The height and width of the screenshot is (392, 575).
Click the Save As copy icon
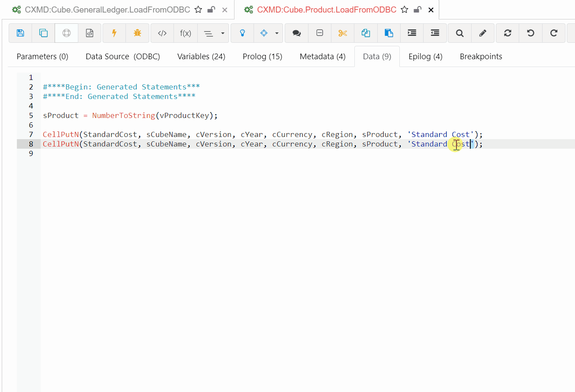(x=43, y=33)
